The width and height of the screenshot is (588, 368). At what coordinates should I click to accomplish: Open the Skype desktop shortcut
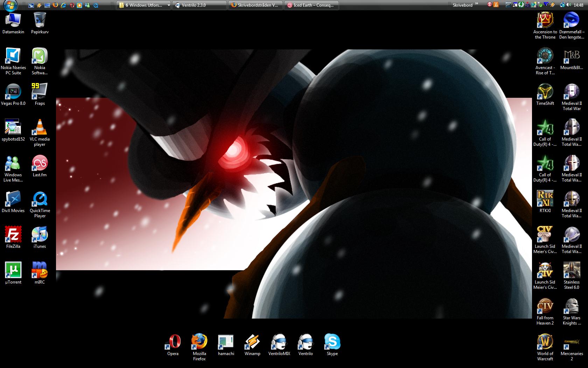pyautogui.click(x=332, y=345)
